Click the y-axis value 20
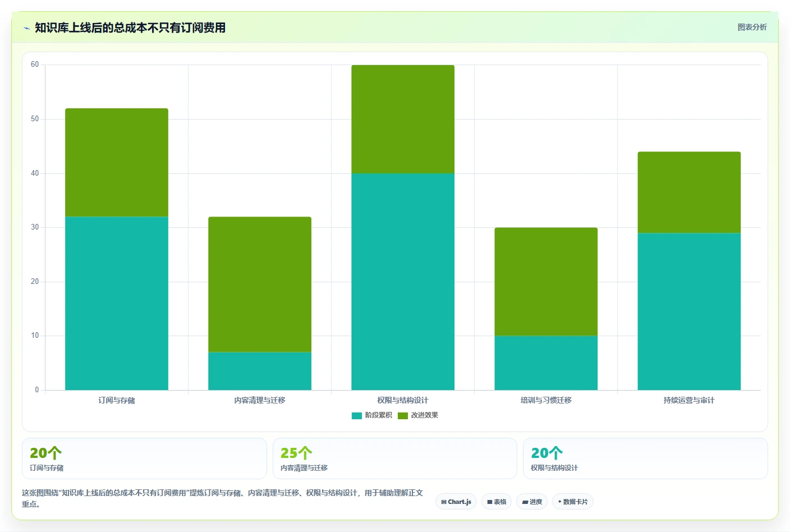The image size is (790, 532). coord(35,282)
